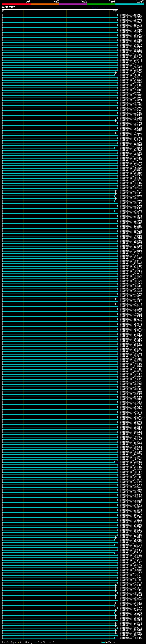Screen dimensions: 146x644
Task: Select the UniRef100_A8IL08 label
Action: point(131,57)
